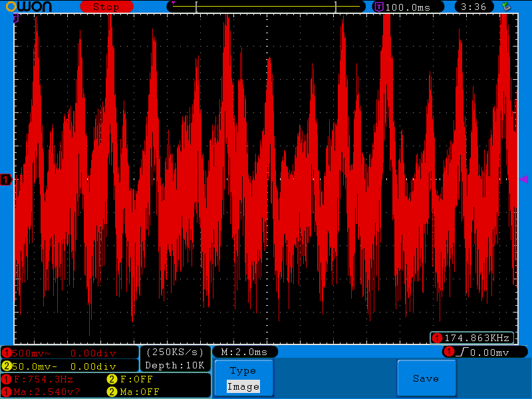This screenshot has width=532, height=399.
Task: Click the 3:36 clock display
Action: (473, 7)
